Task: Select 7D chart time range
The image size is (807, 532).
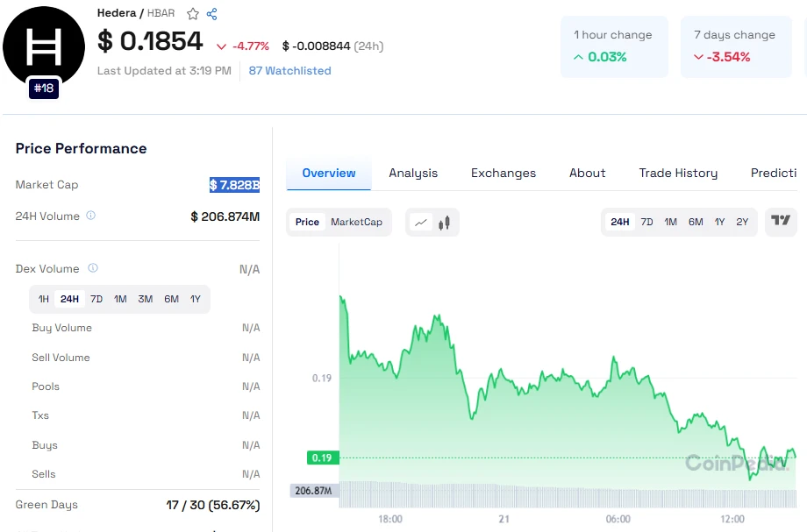Action: point(646,222)
